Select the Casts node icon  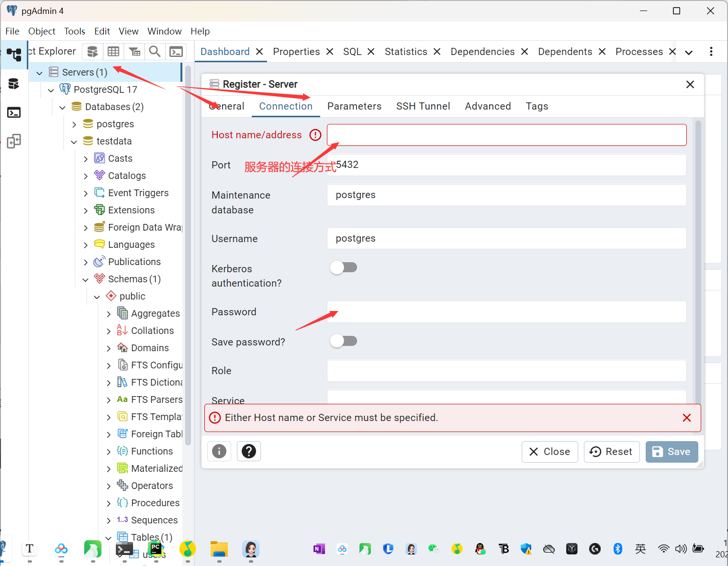pos(100,158)
